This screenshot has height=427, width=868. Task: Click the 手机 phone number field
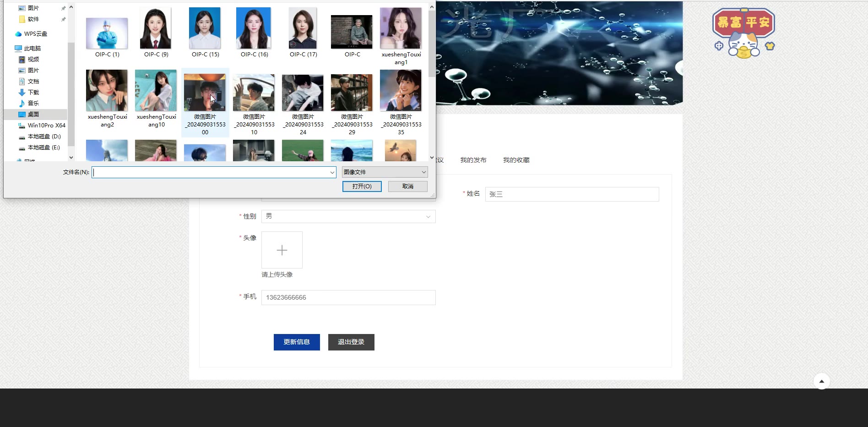click(348, 297)
